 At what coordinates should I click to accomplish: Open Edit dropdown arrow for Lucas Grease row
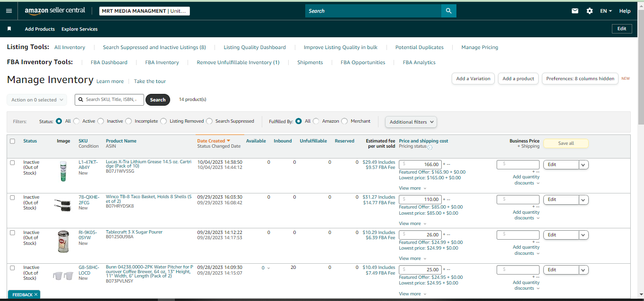pyautogui.click(x=583, y=165)
